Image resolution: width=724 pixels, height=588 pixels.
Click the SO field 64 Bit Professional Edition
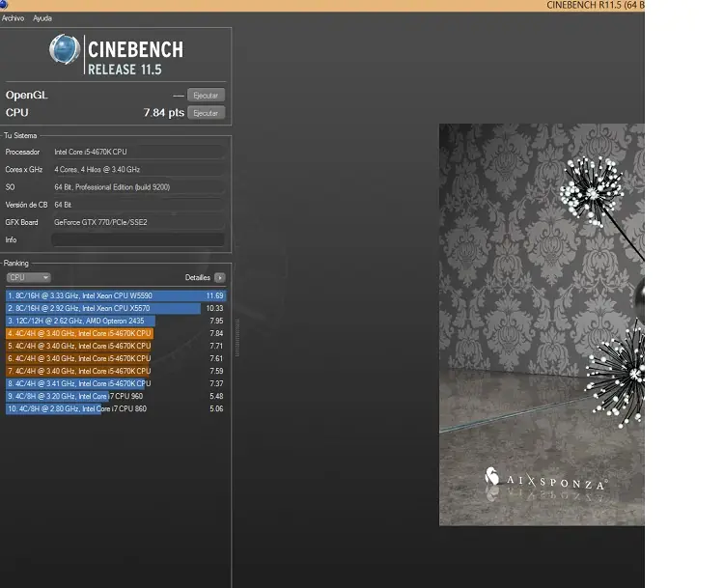pyautogui.click(x=138, y=187)
